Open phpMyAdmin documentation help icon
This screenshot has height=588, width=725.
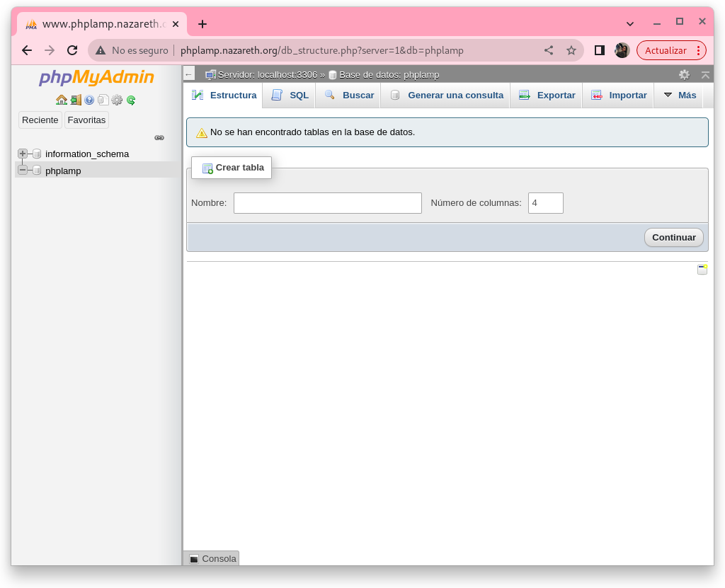(x=89, y=100)
